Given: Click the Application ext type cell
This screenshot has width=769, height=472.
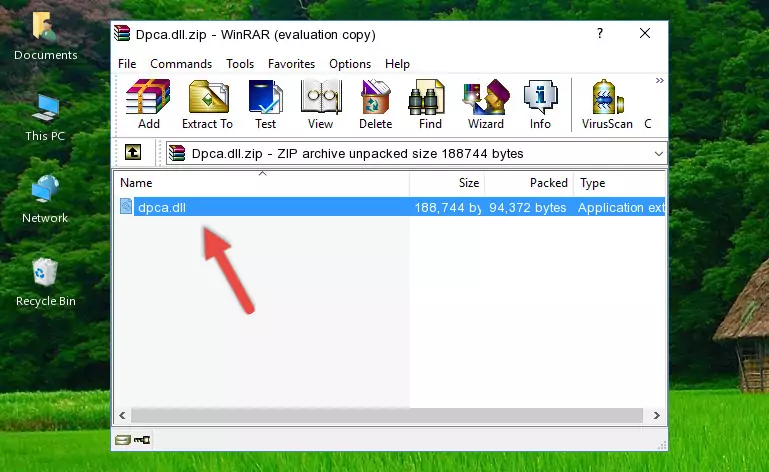Looking at the screenshot, I should pos(621,208).
